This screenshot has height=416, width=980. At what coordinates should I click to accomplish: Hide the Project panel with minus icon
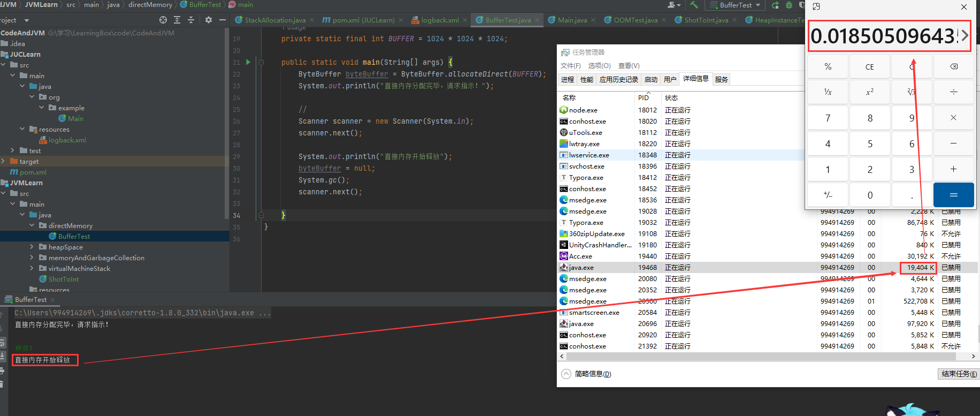(223, 20)
